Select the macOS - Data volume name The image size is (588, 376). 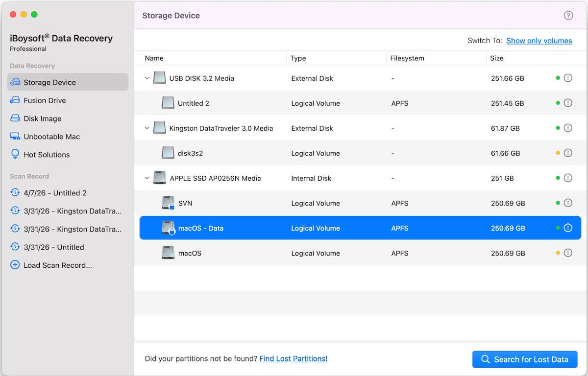pos(201,228)
